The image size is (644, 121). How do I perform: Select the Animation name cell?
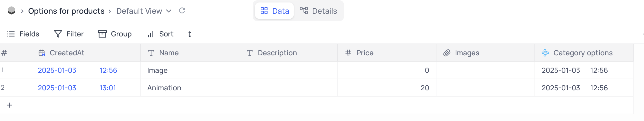(164, 88)
